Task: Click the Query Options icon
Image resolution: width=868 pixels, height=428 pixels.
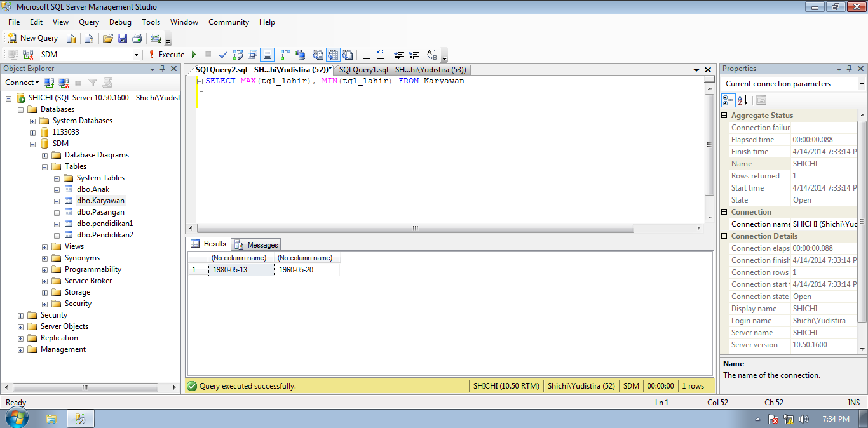Action: click(x=253, y=55)
